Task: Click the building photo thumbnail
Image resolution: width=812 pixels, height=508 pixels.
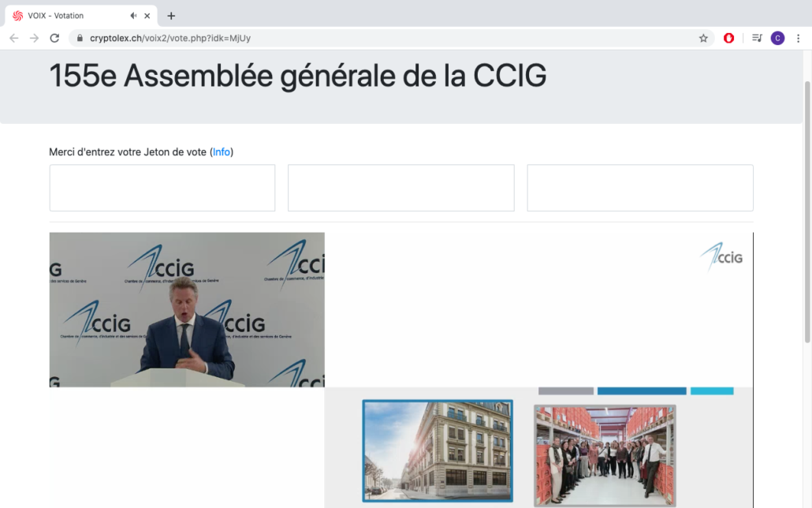Action: 438,450
